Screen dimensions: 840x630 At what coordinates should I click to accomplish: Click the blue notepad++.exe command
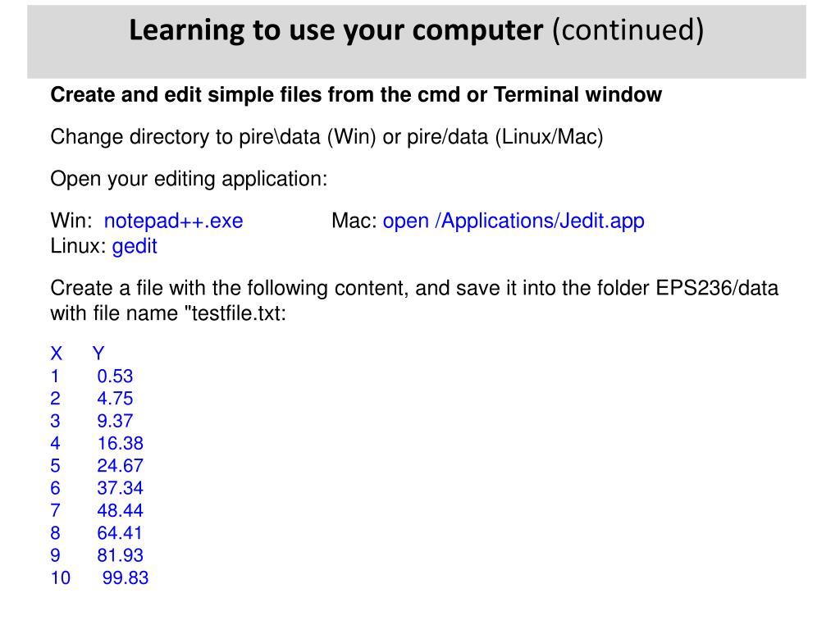point(173,221)
